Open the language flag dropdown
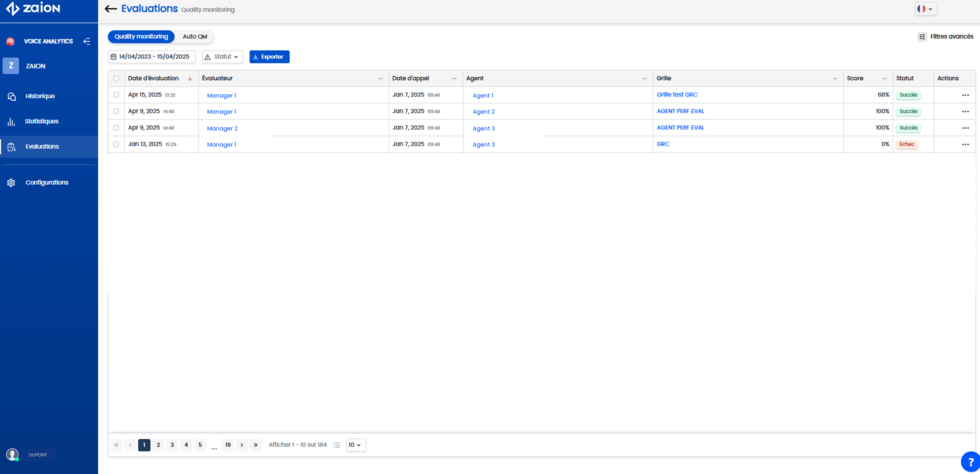 point(926,9)
